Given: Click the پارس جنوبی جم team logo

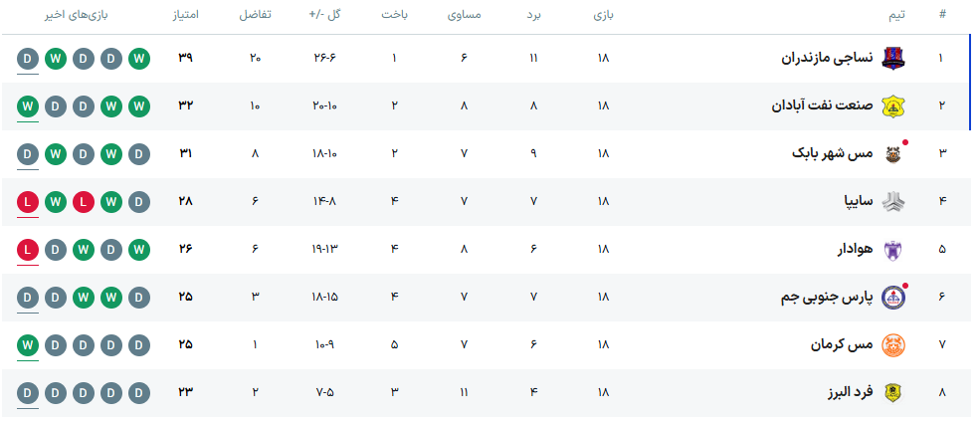Looking at the screenshot, I should (892, 297).
